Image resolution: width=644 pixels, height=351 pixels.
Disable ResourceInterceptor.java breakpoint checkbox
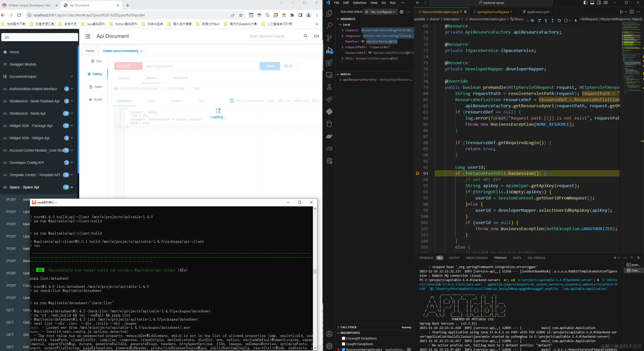(343, 349)
